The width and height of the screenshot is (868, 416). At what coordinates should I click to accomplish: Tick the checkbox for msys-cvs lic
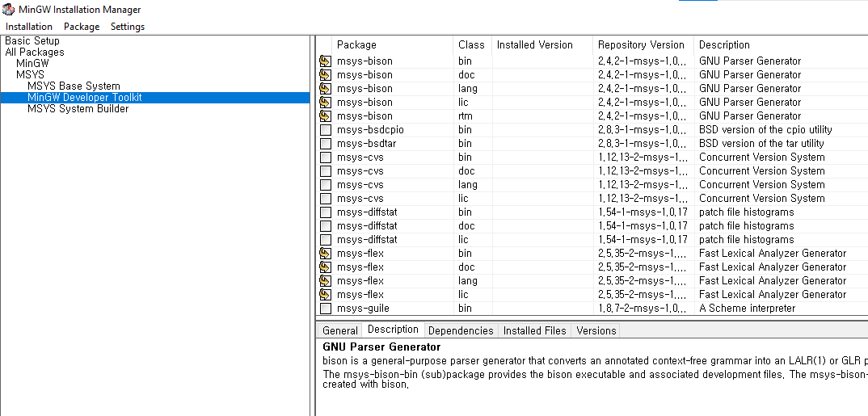(x=326, y=199)
